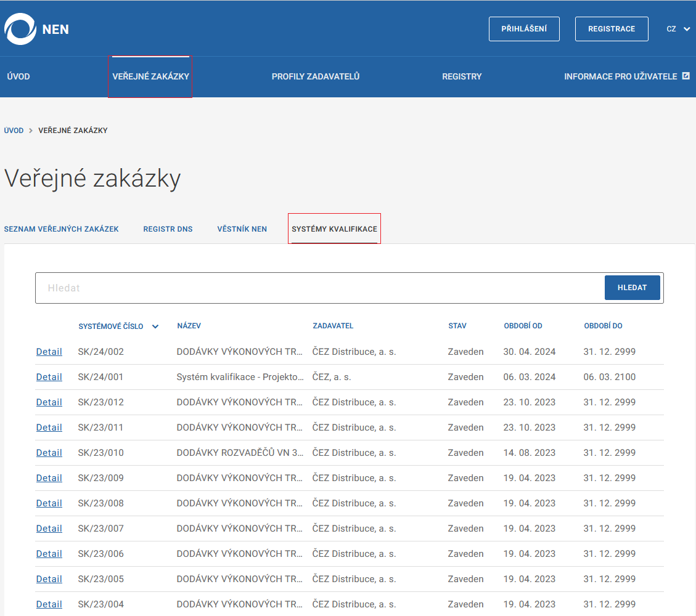Open Detail link for SK/24/002
696x616 pixels.
[49, 352]
